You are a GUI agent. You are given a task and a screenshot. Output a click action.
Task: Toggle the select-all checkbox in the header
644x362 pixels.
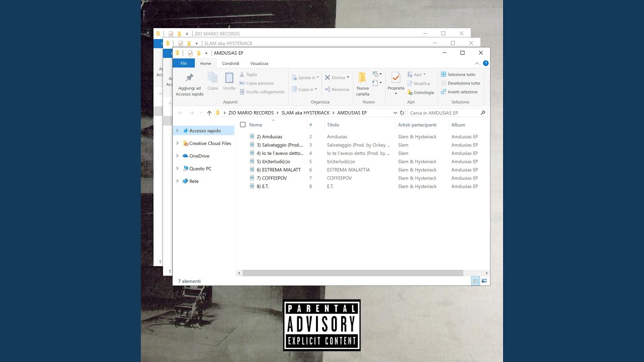pos(243,125)
